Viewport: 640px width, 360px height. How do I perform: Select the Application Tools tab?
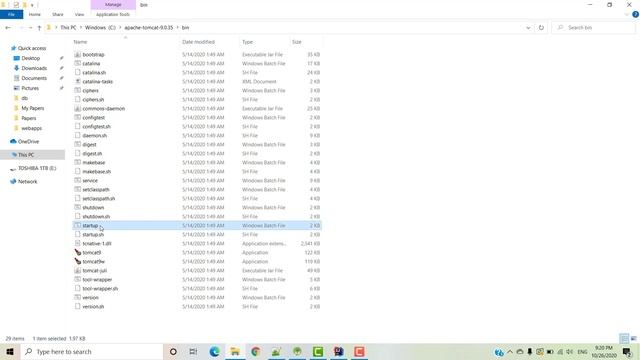click(113, 14)
